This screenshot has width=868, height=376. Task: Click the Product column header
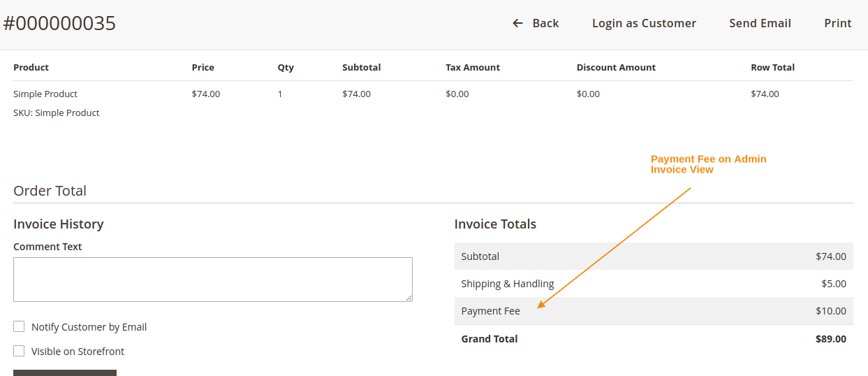(31, 67)
